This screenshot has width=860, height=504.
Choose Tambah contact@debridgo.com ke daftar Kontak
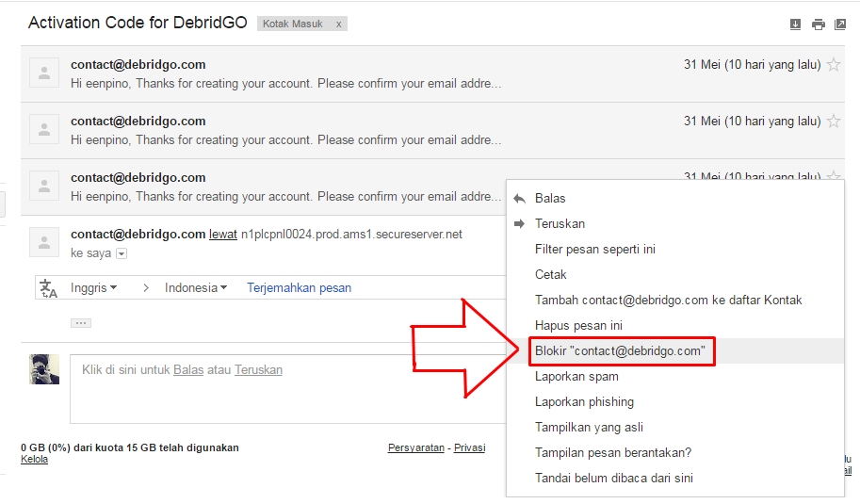click(674, 300)
